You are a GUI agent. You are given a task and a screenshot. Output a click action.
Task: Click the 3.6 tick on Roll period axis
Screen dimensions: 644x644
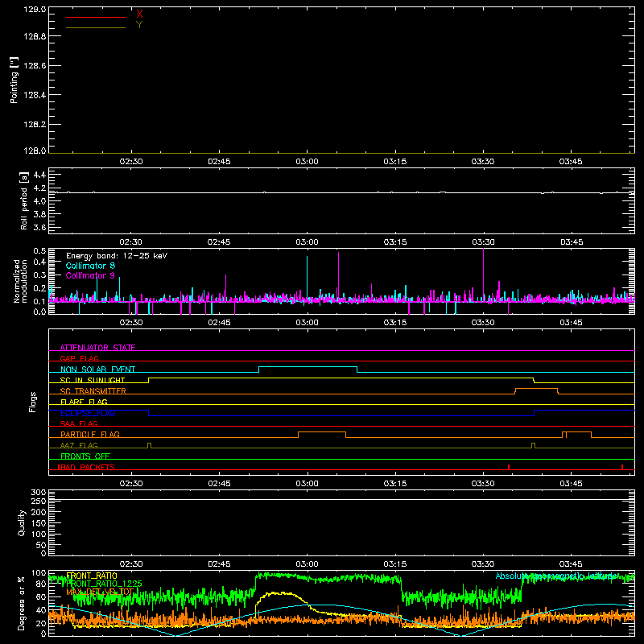(39, 228)
